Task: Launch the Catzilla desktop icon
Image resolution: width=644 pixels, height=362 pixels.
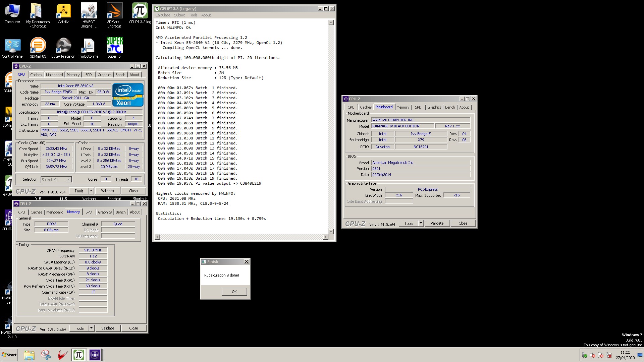Action: click(x=63, y=13)
